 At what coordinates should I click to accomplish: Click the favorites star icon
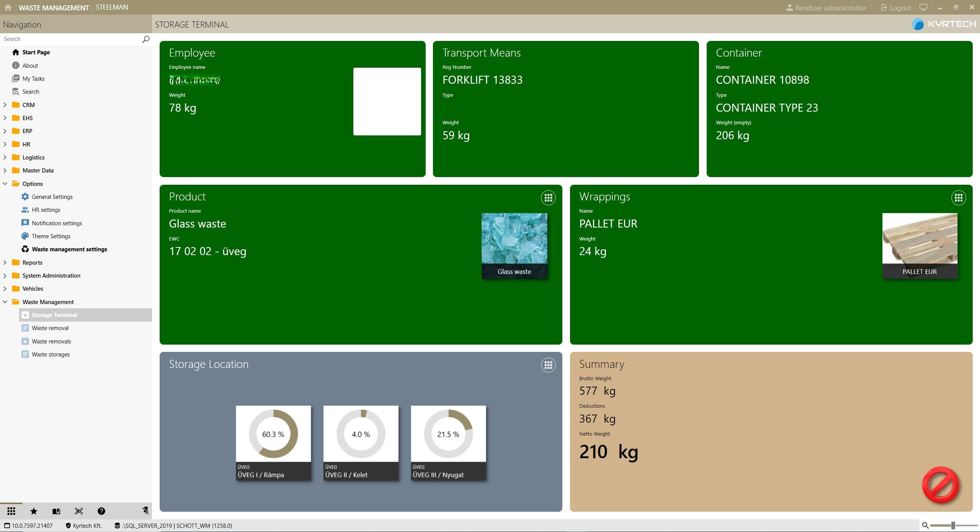coord(34,511)
